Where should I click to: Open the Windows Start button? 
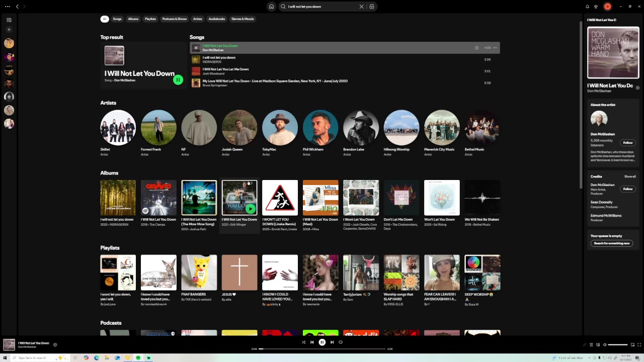pyautogui.click(x=6, y=358)
